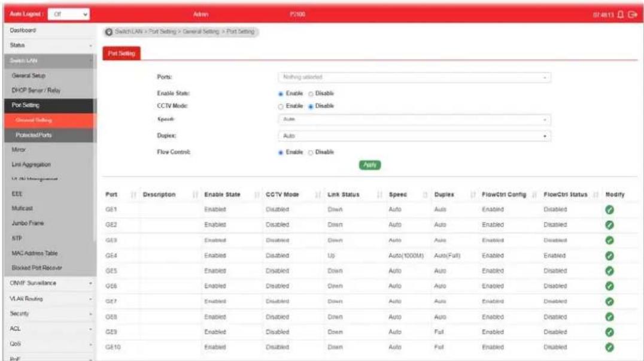Click the modify icon for GE1
This screenshot has width=644, height=361.
(x=609, y=210)
